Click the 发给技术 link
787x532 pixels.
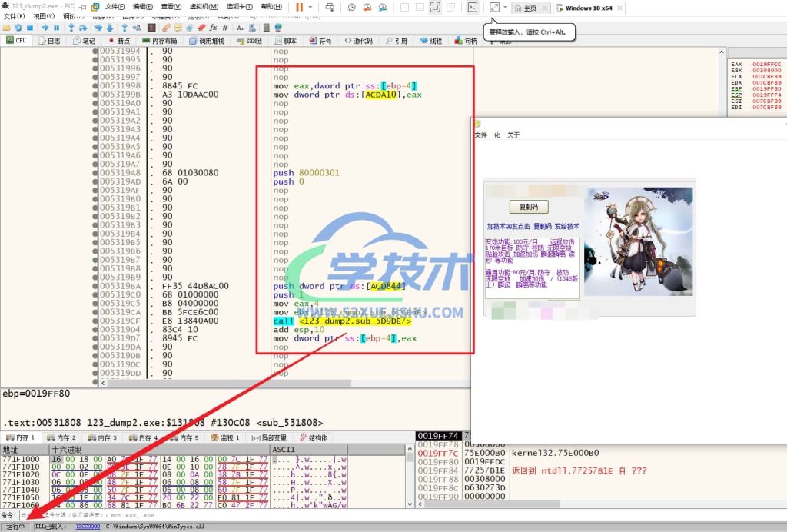(566, 227)
